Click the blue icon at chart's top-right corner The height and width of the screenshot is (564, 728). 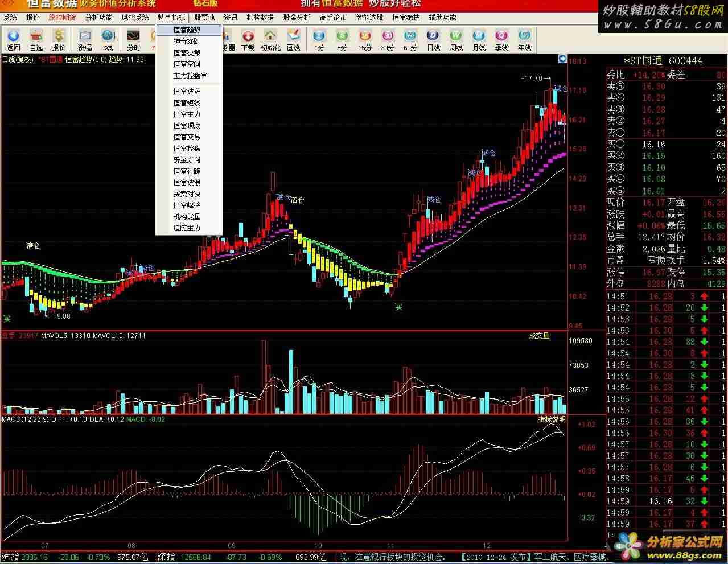pyautogui.click(x=562, y=59)
